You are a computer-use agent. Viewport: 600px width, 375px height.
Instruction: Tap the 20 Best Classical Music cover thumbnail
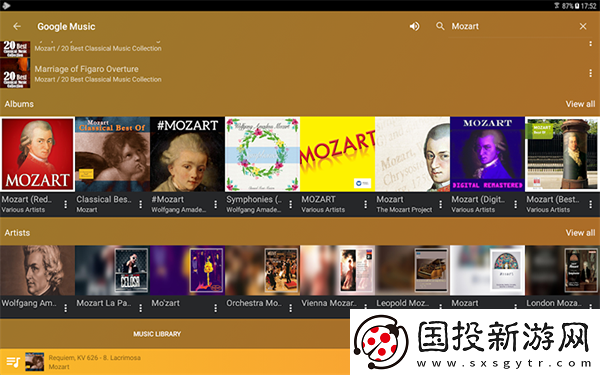15,73
